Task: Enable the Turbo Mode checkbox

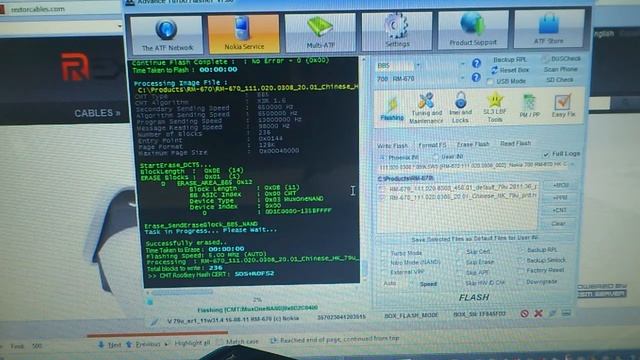Action: (x=384, y=253)
